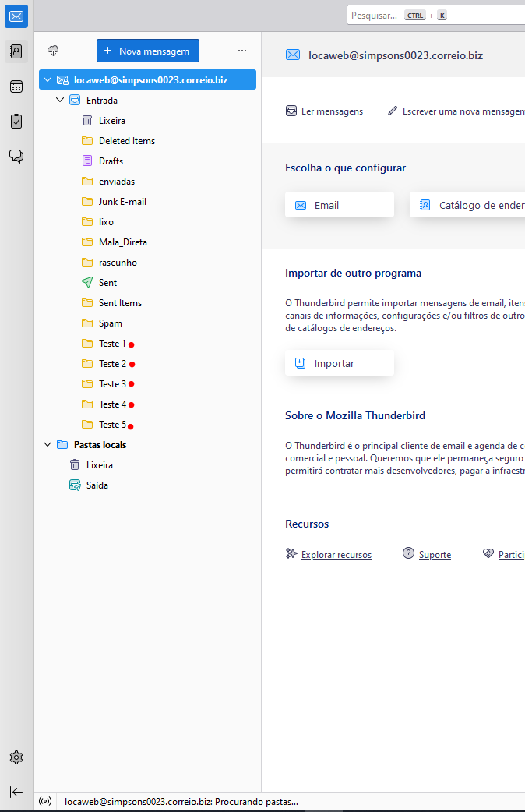525x812 pixels.
Task: Click status text Procurando pastas
Action: [181, 802]
